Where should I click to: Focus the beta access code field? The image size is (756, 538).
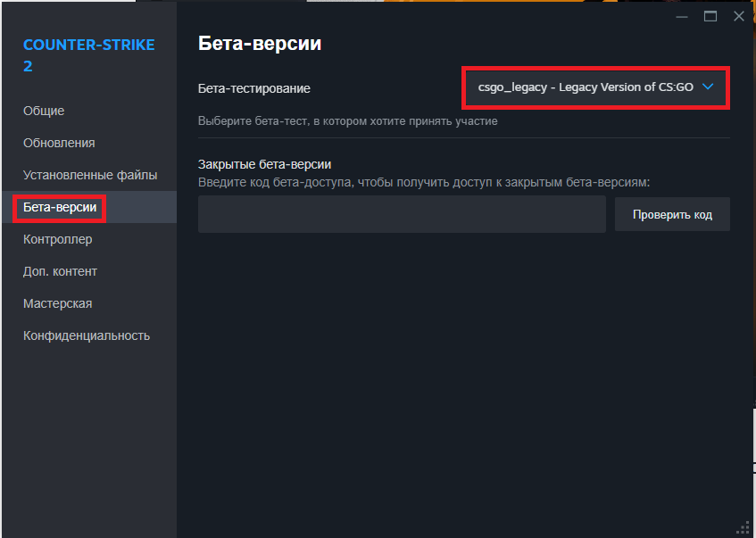[402, 214]
